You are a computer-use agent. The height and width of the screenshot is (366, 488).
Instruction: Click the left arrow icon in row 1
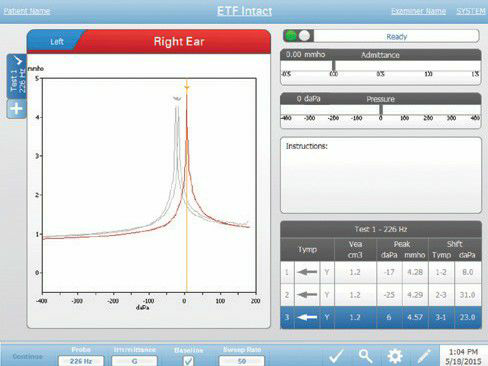307,272
